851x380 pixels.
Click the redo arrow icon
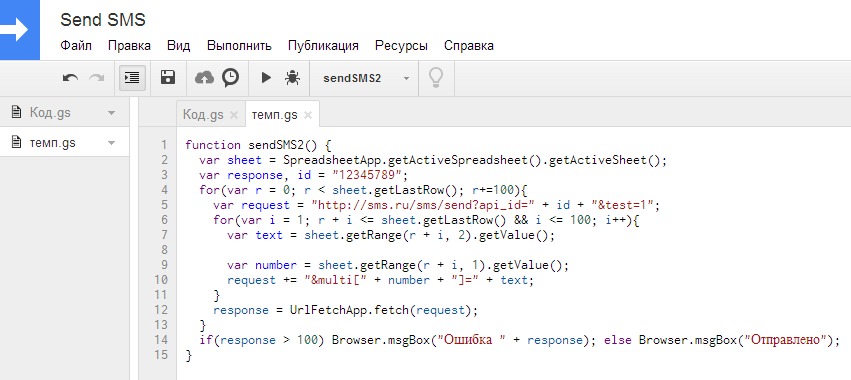click(97, 78)
